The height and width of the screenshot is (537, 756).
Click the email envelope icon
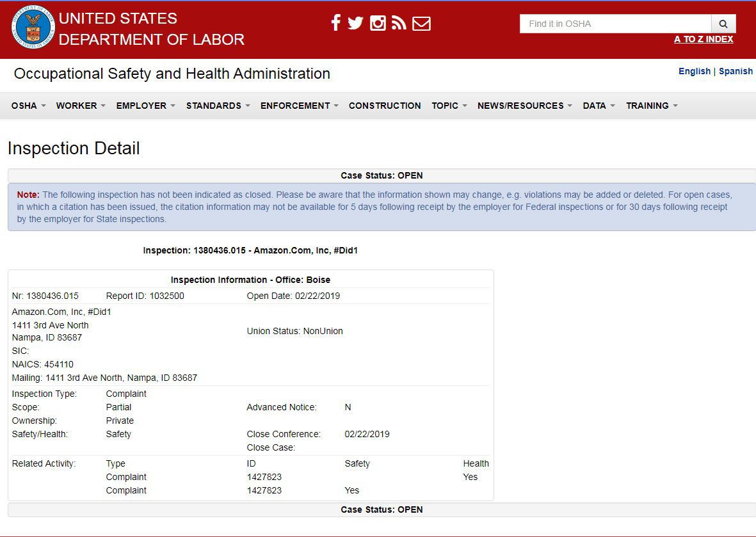point(421,24)
